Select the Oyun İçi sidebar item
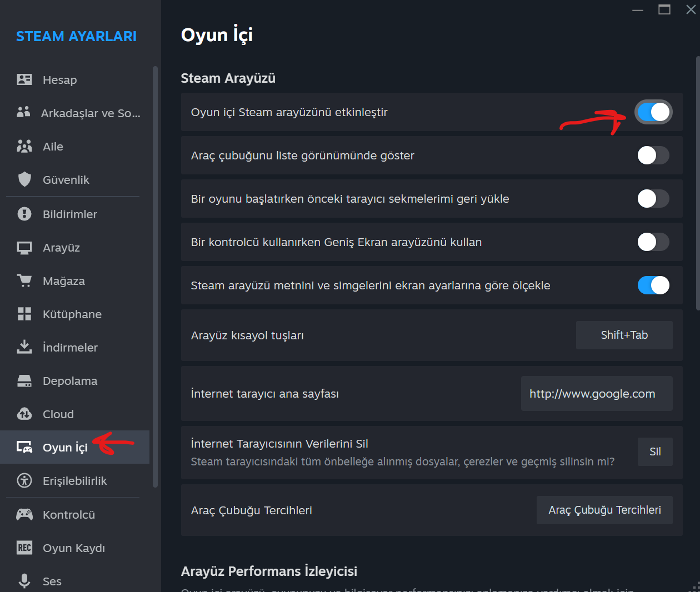 click(x=75, y=447)
